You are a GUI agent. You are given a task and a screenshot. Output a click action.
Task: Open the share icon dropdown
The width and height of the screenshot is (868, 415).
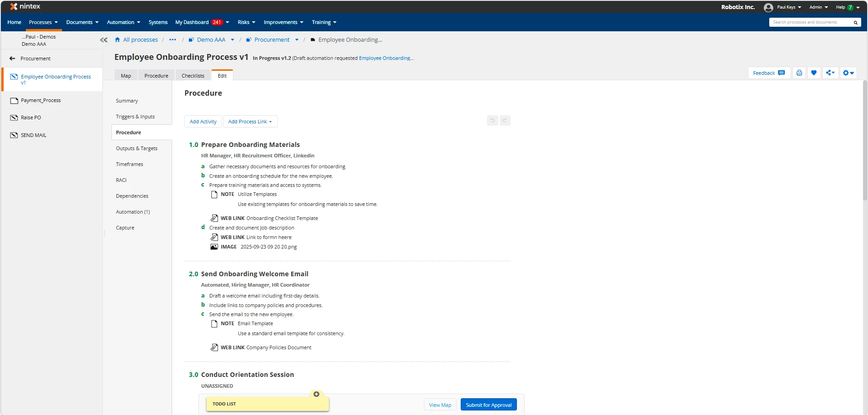pos(830,73)
